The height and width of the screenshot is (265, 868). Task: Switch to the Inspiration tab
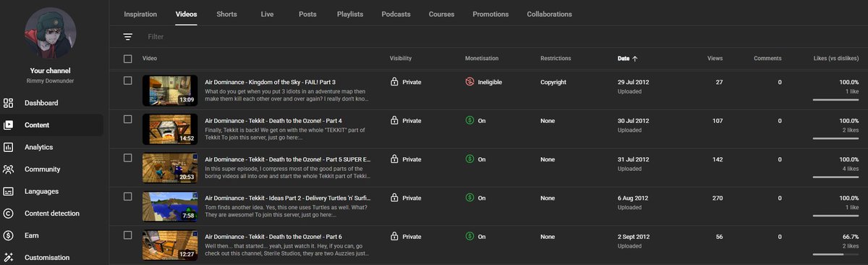tap(140, 14)
